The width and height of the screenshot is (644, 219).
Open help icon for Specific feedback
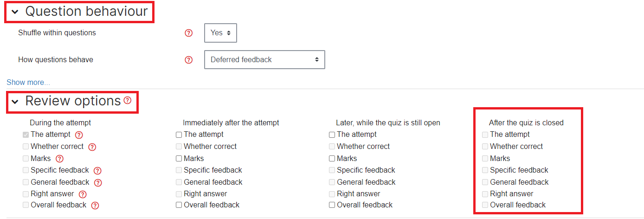point(97,171)
